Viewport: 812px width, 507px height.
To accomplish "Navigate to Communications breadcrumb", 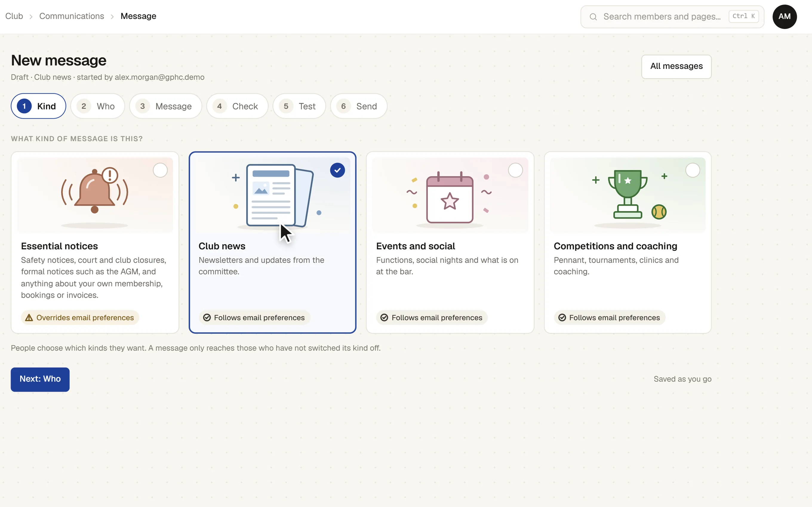I will click(72, 16).
